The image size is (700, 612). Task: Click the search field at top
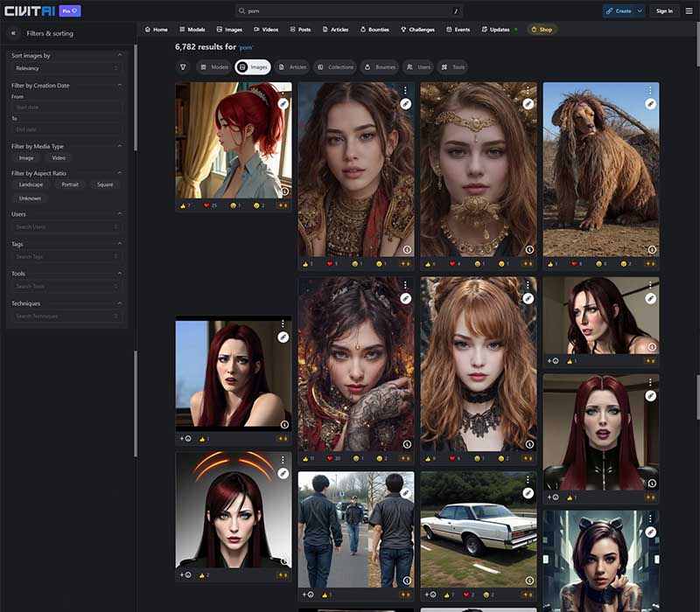[348, 11]
